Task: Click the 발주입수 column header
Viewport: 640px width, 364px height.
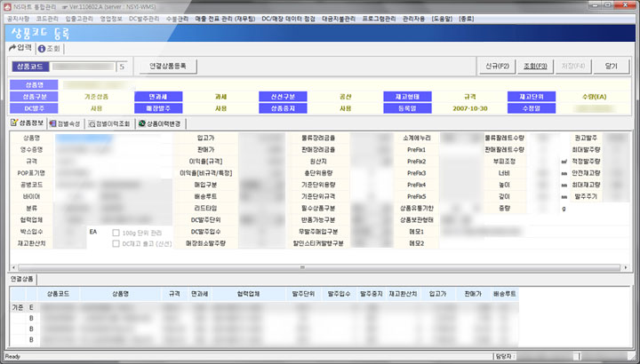Action: pyautogui.click(x=339, y=294)
